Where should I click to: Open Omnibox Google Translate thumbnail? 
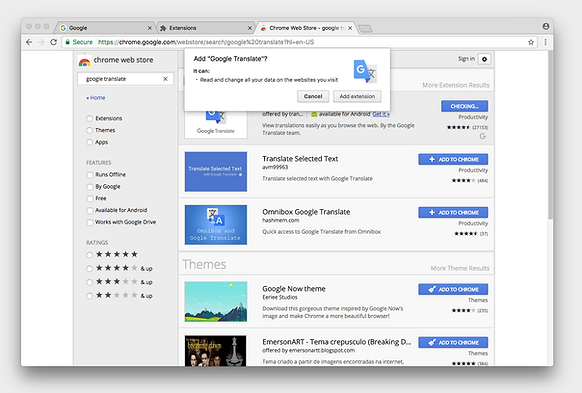(x=216, y=225)
